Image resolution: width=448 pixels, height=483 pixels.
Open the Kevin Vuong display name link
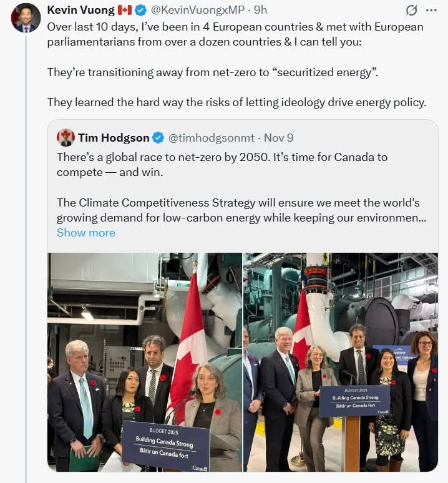(80, 11)
